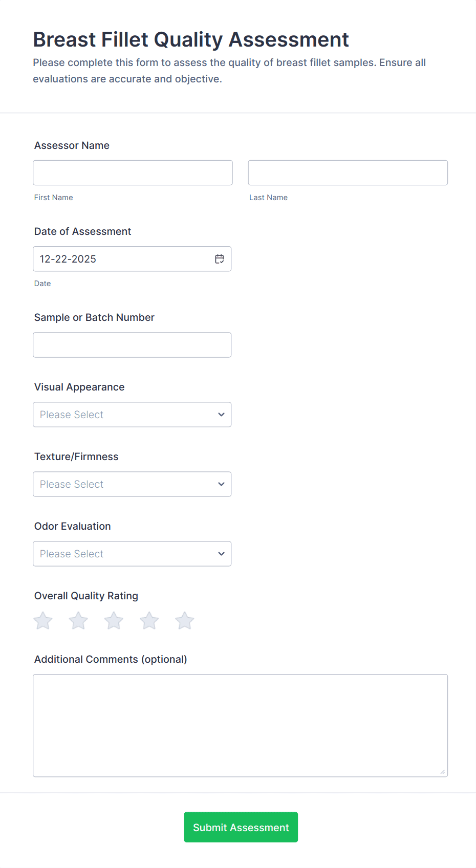476x868 pixels.
Task: Click the Odor Evaluation chevron arrow
Action: (x=221, y=554)
